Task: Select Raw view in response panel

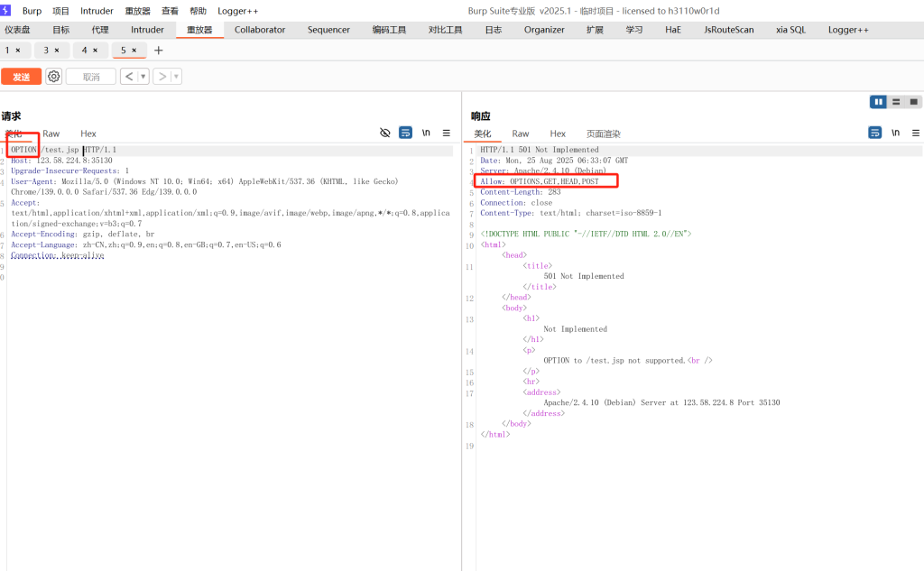Action: coord(521,134)
